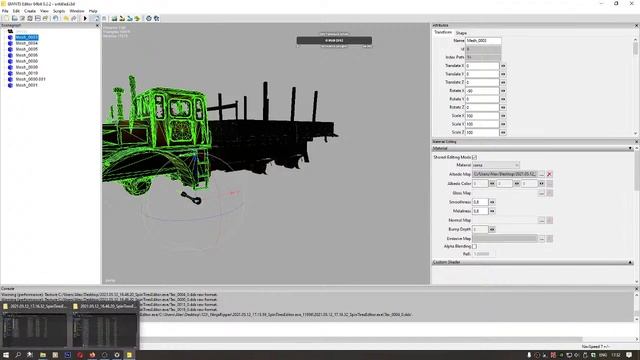Open the File menu
This screenshot has height=360, width=640.
(x=5, y=11)
